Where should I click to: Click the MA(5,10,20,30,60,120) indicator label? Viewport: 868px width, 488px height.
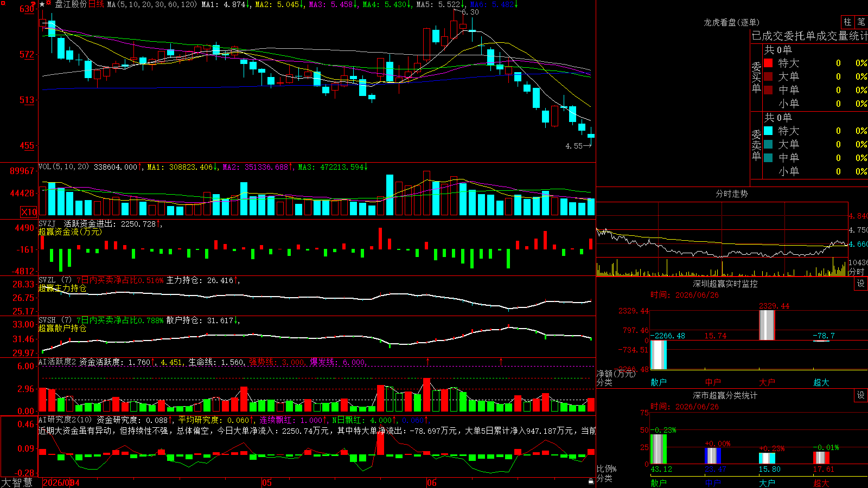click(152, 4)
